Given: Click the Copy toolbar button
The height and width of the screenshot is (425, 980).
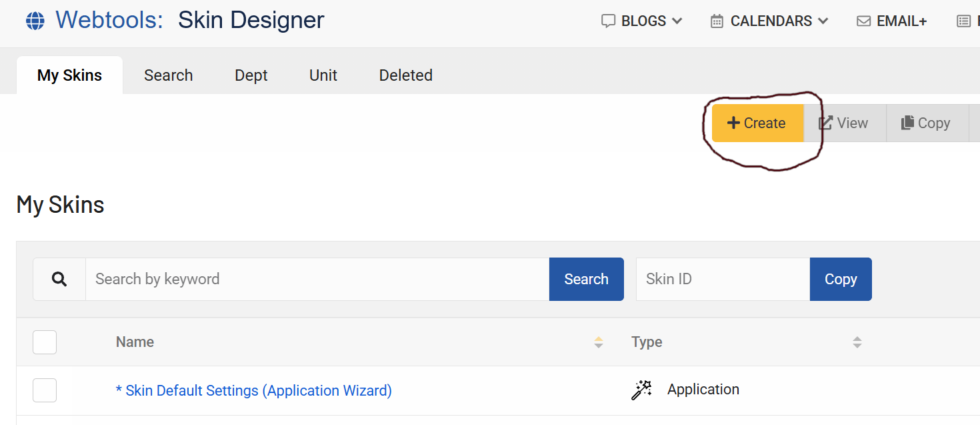Looking at the screenshot, I should pyautogui.click(x=925, y=123).
